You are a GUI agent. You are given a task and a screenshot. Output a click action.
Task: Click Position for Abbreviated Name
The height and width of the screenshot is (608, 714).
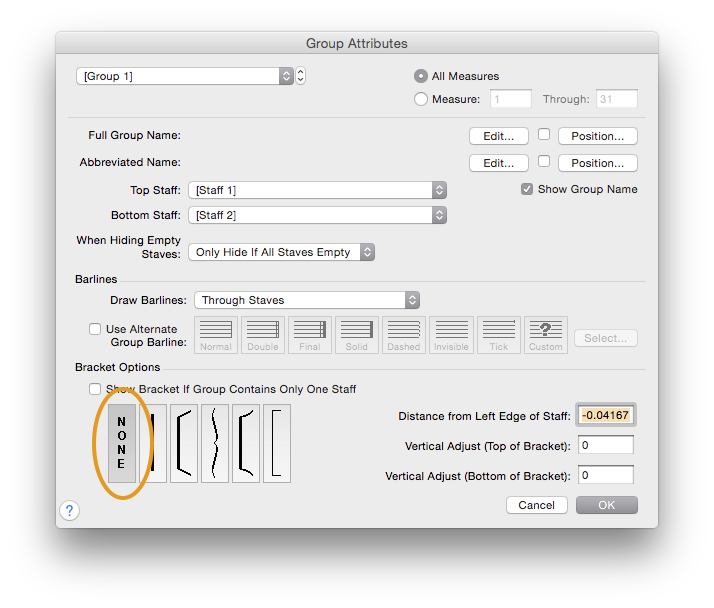click(597, 163)
